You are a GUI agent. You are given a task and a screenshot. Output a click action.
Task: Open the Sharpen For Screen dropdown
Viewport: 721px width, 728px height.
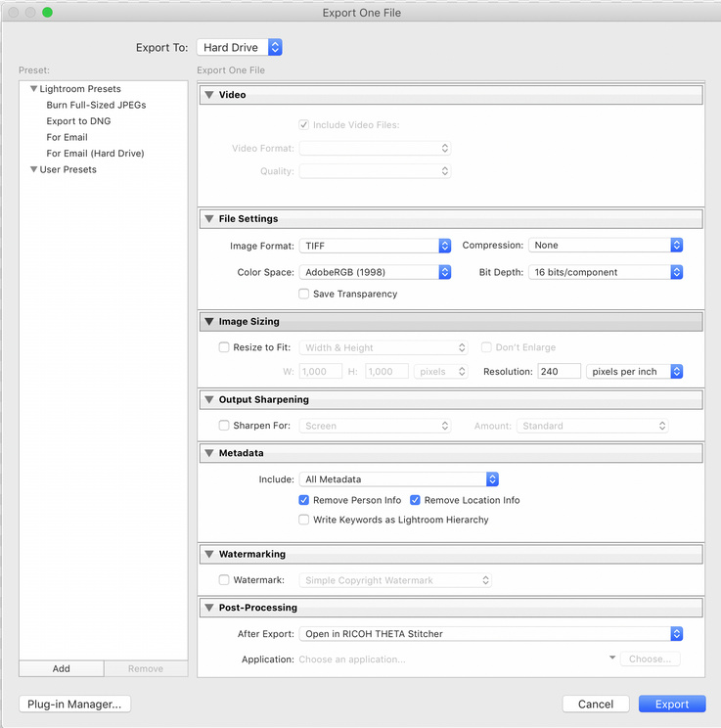[x=375, y=426]
